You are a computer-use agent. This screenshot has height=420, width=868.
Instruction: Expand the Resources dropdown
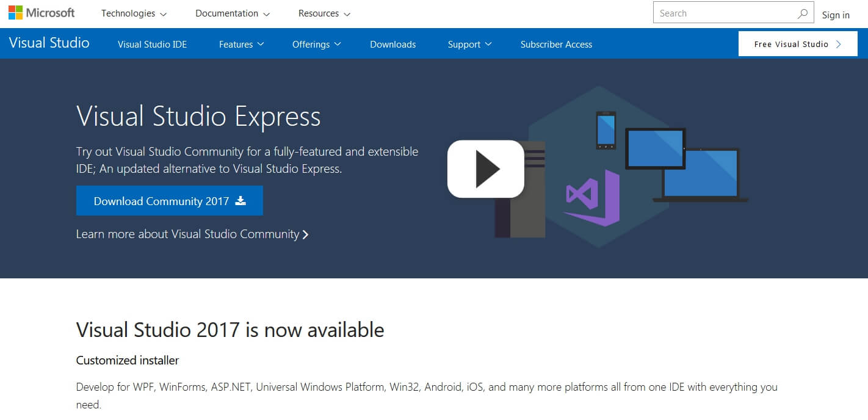(324, 13)
